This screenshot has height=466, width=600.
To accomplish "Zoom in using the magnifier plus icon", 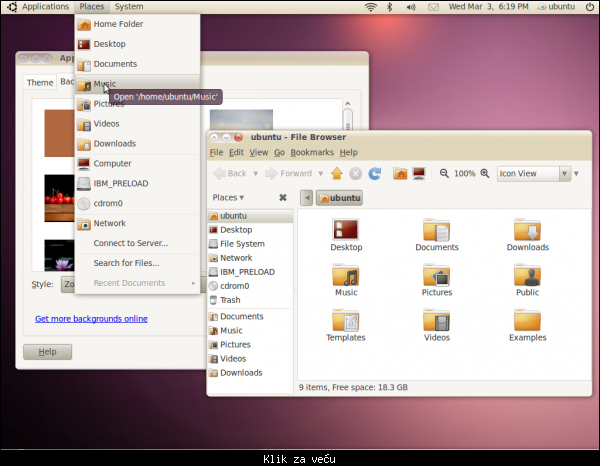I will pos(485,173).
